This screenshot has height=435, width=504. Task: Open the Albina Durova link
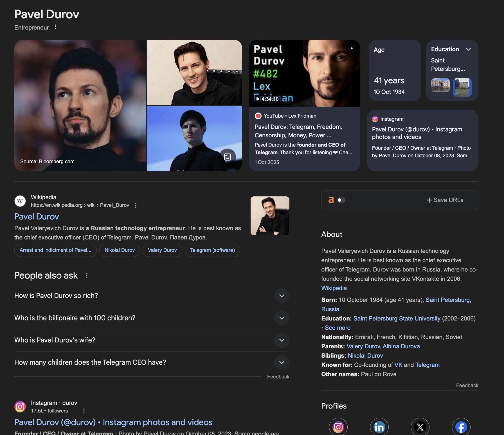[401, 346]
